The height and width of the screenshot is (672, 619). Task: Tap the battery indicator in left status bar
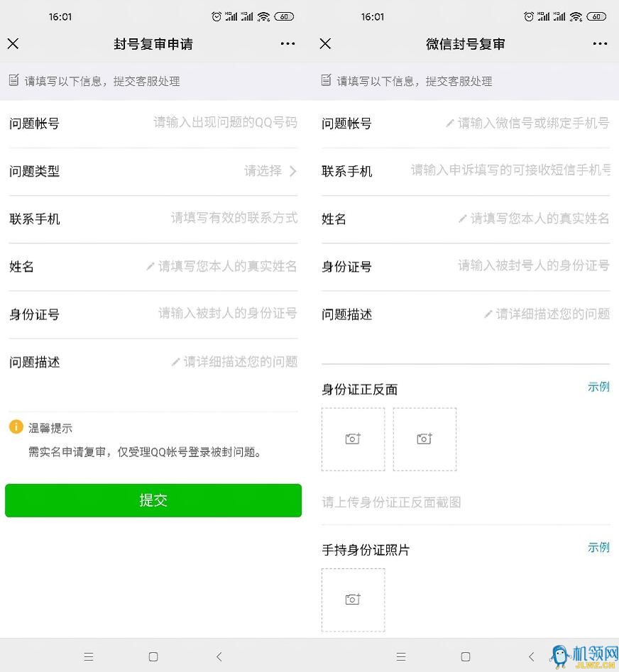click(x=284, y=16)
